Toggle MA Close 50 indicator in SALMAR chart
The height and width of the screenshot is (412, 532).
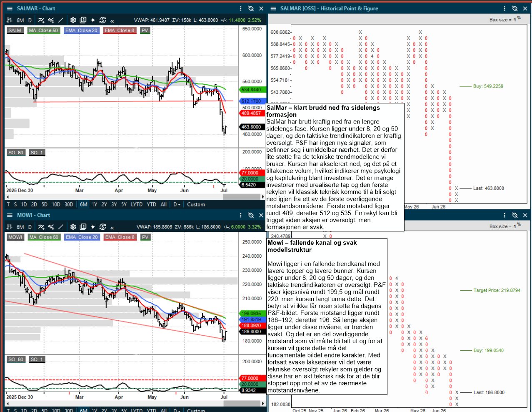tap(44, 30)
